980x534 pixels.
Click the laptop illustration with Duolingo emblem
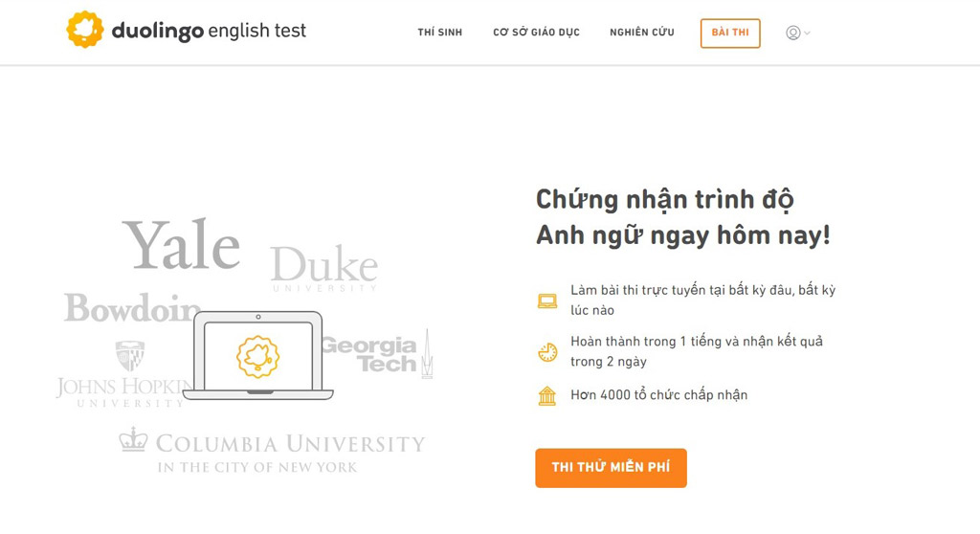pyautogui.click(x=258, y=356)
